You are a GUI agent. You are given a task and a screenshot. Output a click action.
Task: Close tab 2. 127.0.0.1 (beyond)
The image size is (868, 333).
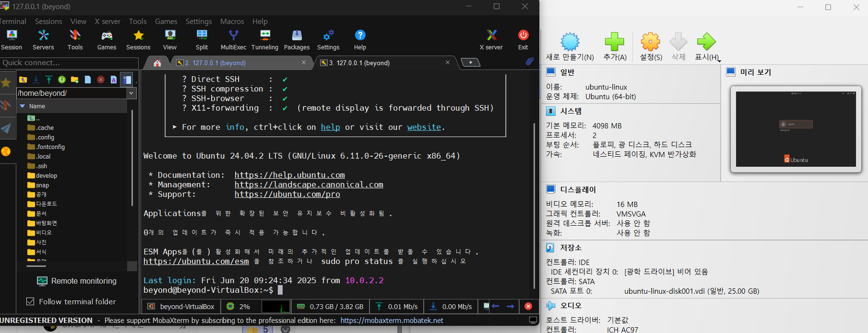[304, 62]
